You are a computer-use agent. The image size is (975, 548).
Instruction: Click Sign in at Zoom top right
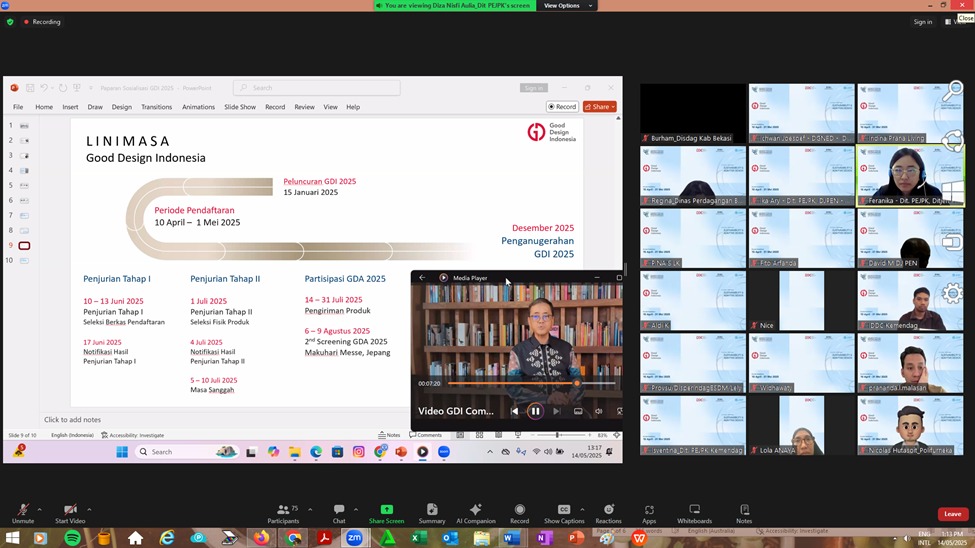tap(923, 22)
